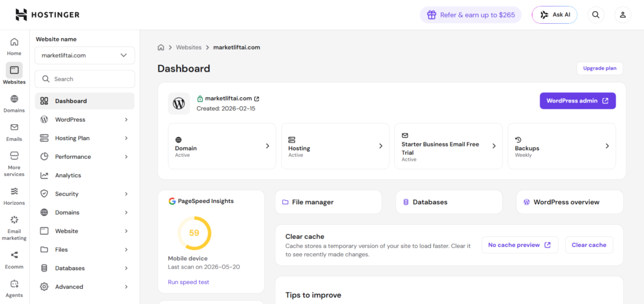This screenshot has height=304, width=644.
Task: Click Refer & earn up to $265
Action: 470,15
